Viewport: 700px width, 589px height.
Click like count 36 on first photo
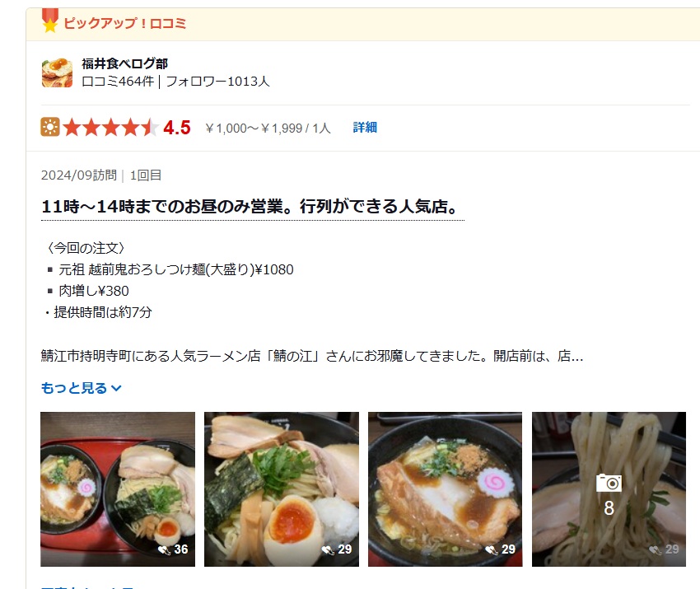173,549
